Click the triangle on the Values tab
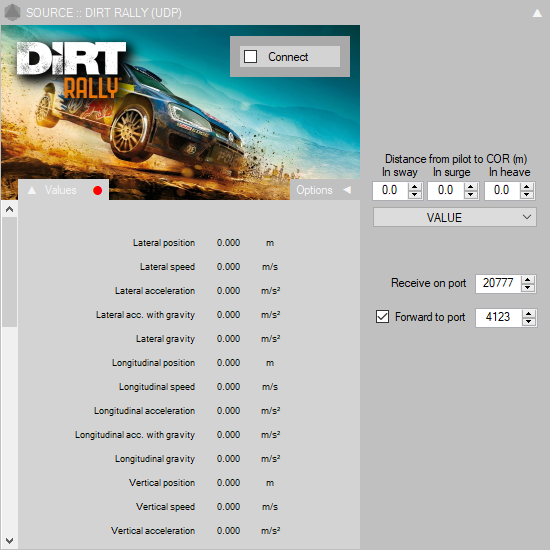 click(32, 190)
